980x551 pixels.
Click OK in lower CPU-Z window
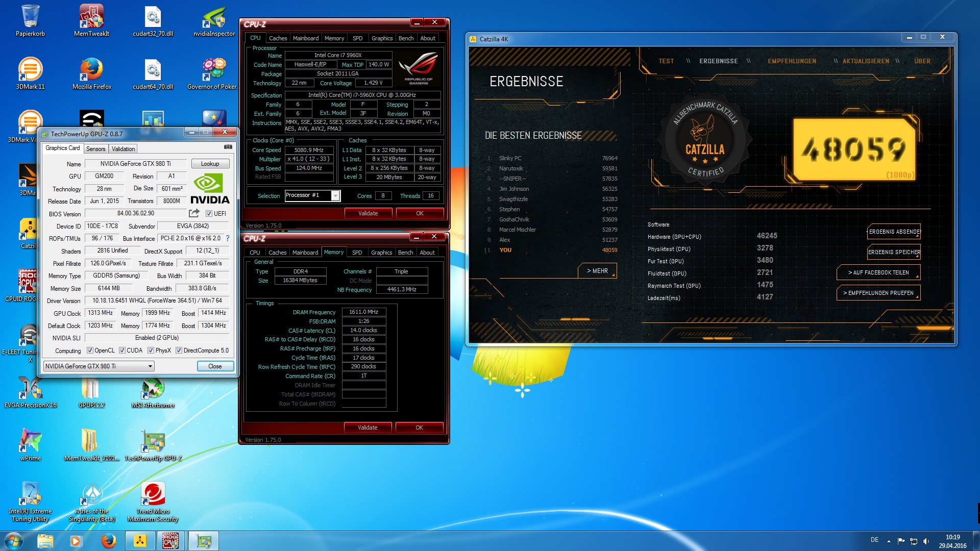(419, 428)
